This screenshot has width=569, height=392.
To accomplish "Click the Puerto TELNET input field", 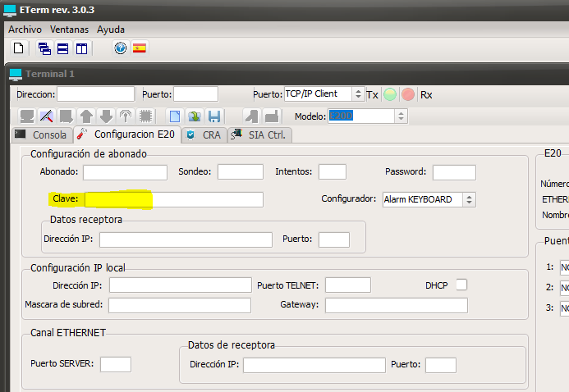I will pyautogui.click(x=348, y=285).
